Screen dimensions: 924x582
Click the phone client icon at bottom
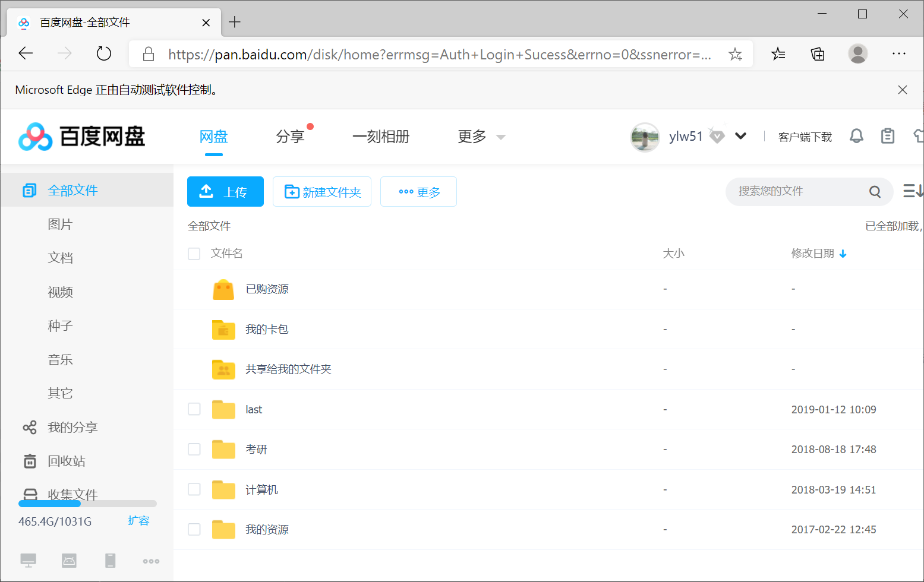pos(110,560)
